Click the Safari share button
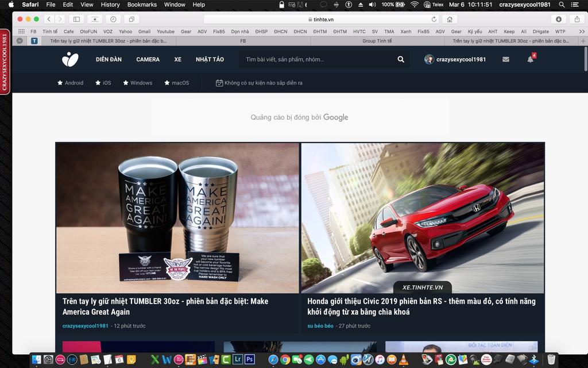 coord(577,19)
